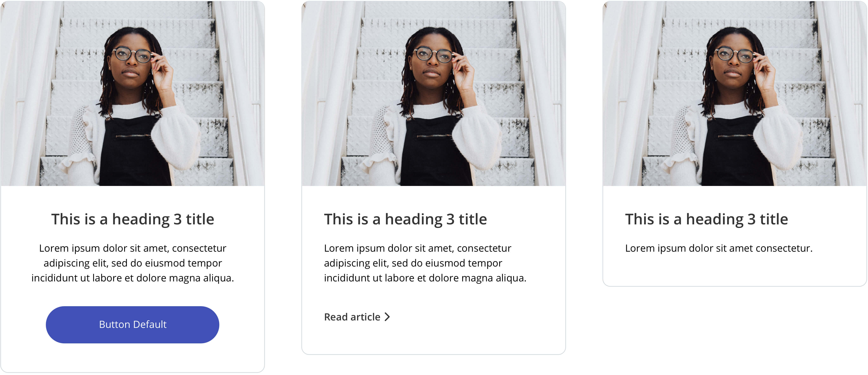Click the woman's glasses in the short-description card

coord(735,55)
